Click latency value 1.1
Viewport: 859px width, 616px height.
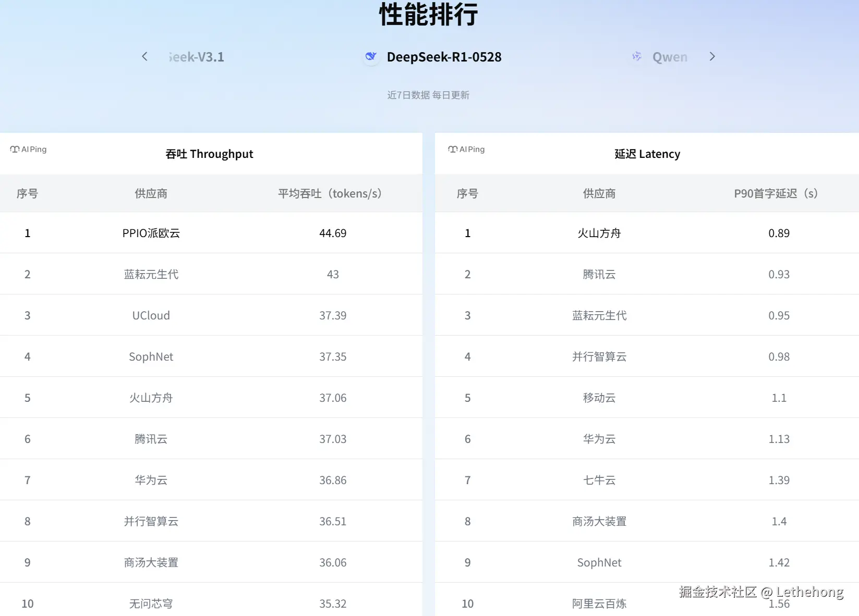tap(779, 398)
